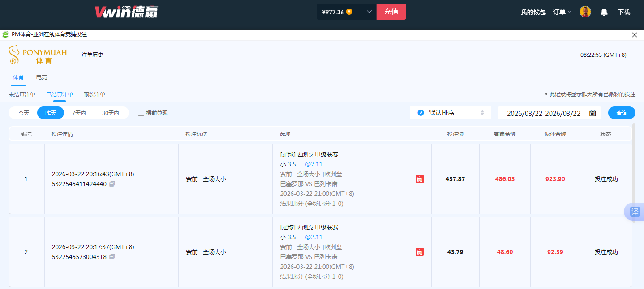
Task: Copy bet number 5322545411424440 using copy icon
Action: point(111,183)
